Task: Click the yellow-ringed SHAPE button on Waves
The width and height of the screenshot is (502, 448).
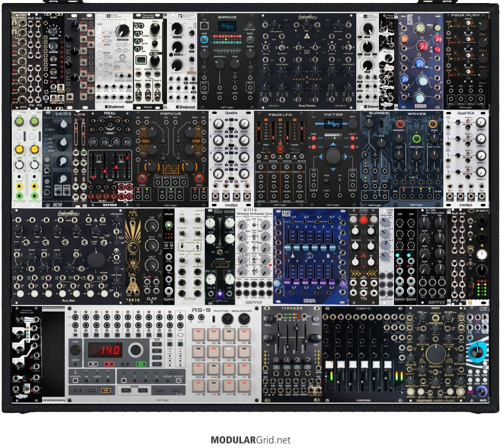Action: pos(433,124)
